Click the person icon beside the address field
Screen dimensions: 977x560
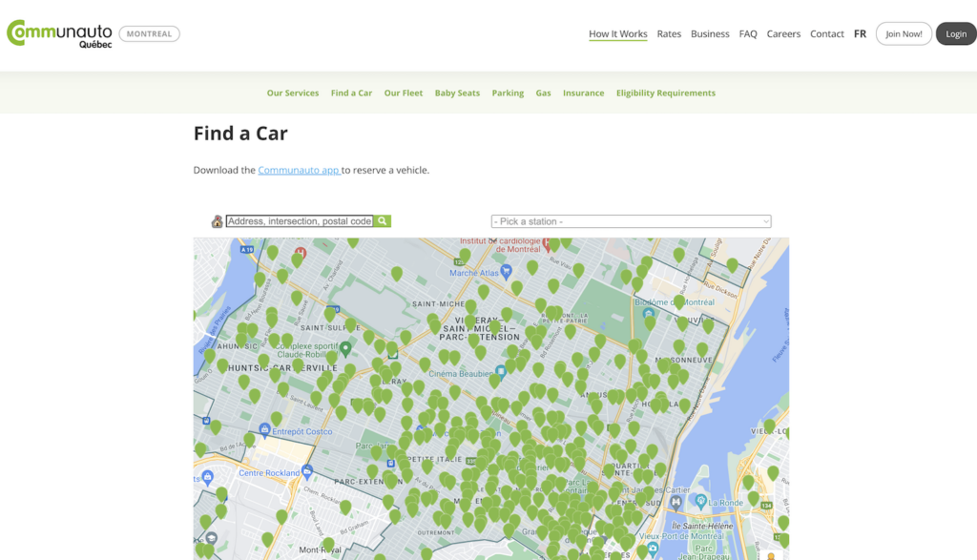(x=217, y=219)
